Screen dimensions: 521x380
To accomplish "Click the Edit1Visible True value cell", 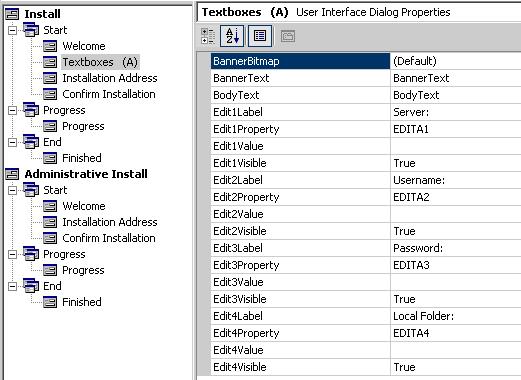I will tap(456, 163).
